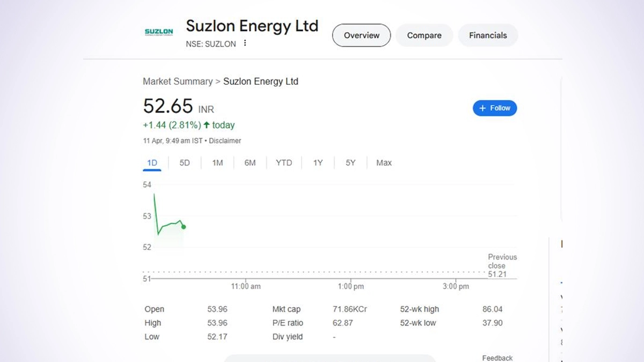View the Max chart range
The width and height of the screenshot is (644, 362).
[x=384, y=162]
